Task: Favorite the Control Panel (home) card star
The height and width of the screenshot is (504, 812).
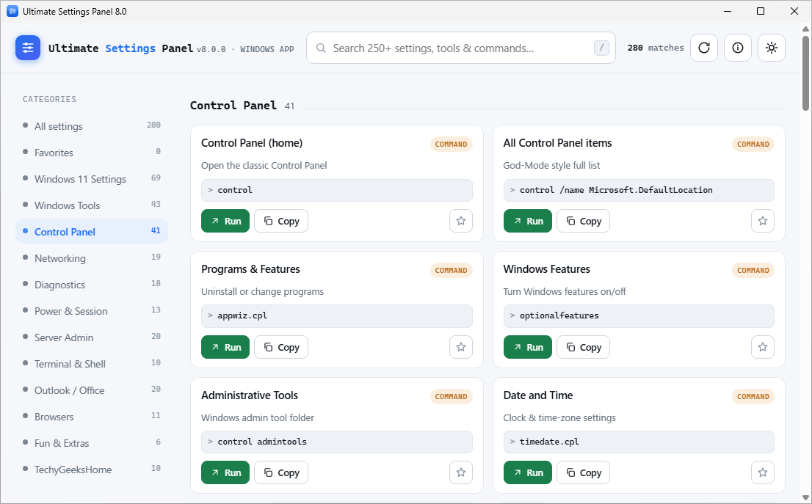Action: [x=461, y=221]
